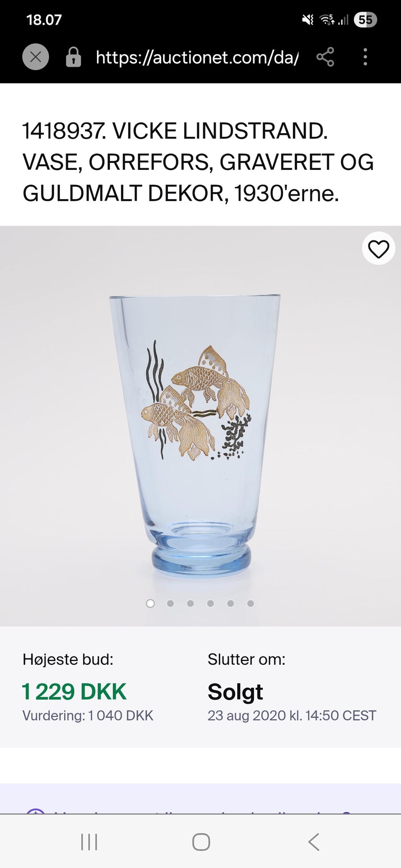Select the sixth image carousel dot
The image size is (401, 868).
(251, 603)
